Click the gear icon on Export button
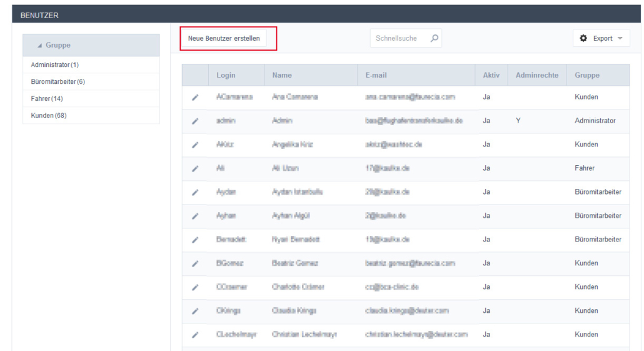 (585, 39)
